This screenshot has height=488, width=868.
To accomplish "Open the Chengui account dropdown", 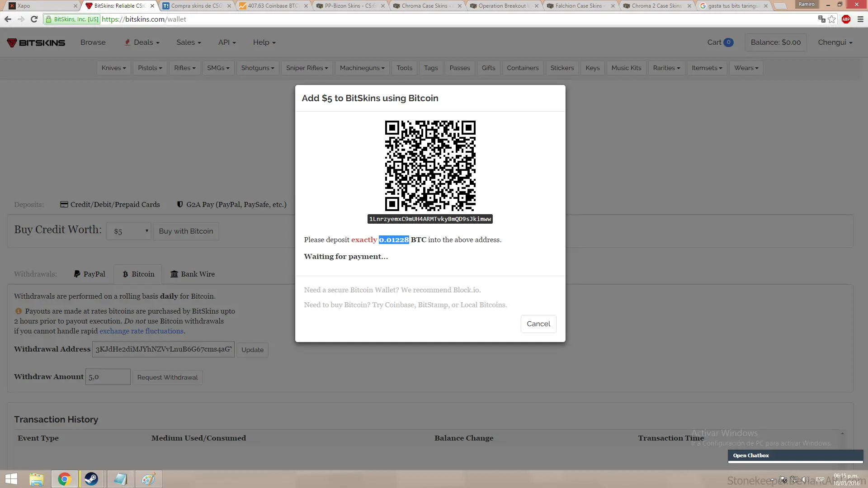I will [835, 42].
